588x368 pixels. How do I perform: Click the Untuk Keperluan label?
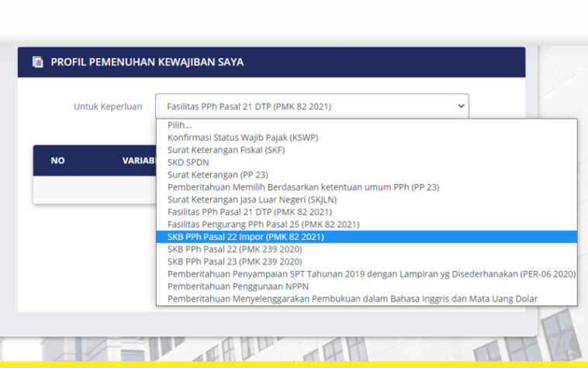click(108, 106)
